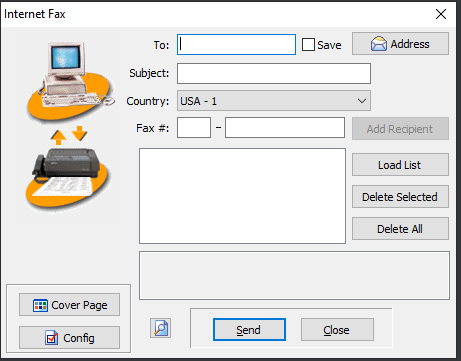Open the Config settings button
The width and height of the screenshot is (461, 361).
(x=69, y=338)
